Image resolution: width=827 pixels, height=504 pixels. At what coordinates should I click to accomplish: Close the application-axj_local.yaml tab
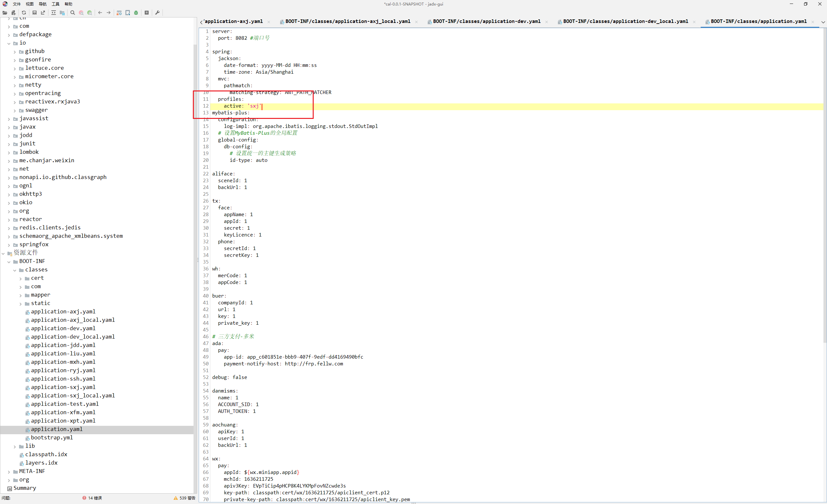tap(416, 22)
